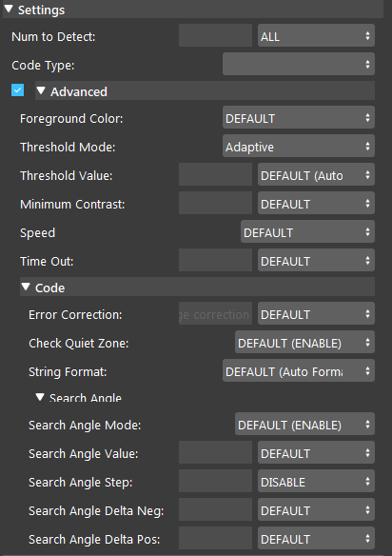This screenshot has height=556, width=392.
Task: Collapse the Advanced section triangle
Action: click(41, 90)
